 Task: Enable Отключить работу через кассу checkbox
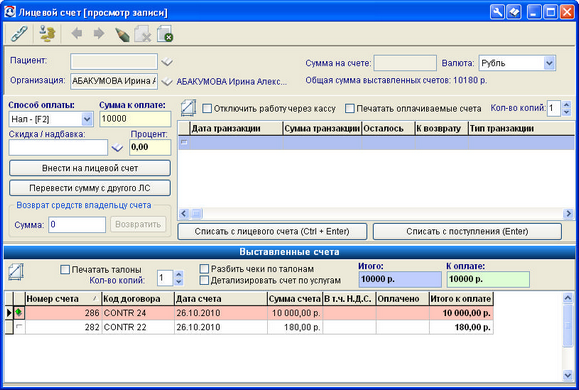tap(207, 109)
